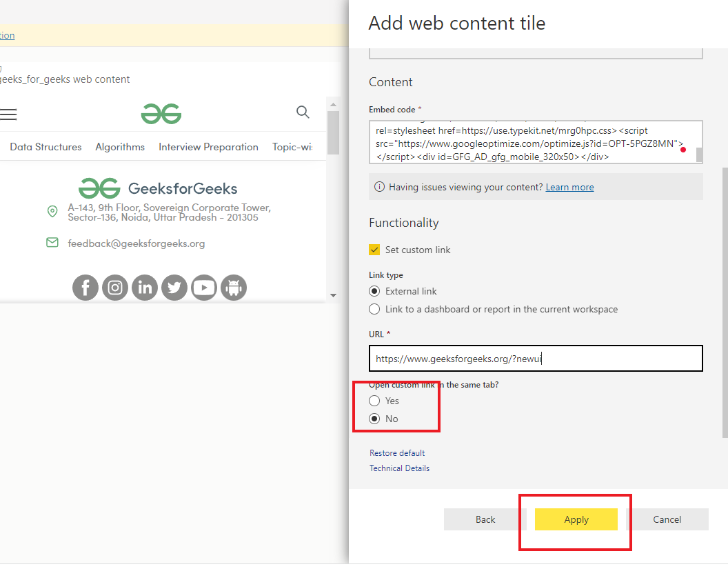Image resolution: width=728 pixels, height=569 pixels.
Task: Open the YouTube social icon
Action: pyautogui.click(x=204, y=288)
